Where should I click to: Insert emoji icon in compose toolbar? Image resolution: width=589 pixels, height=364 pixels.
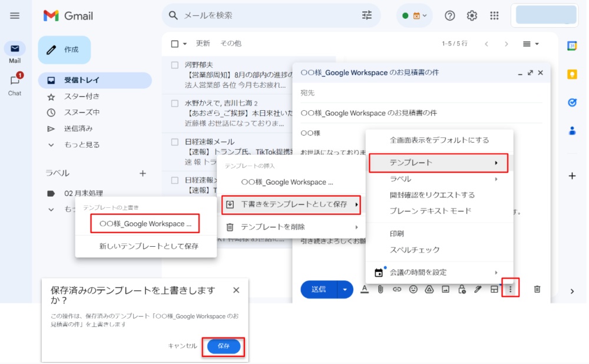[413, 289]
